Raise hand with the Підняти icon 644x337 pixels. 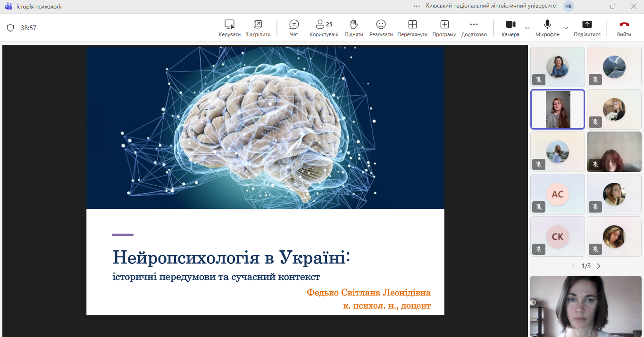(x=354, y=28)
